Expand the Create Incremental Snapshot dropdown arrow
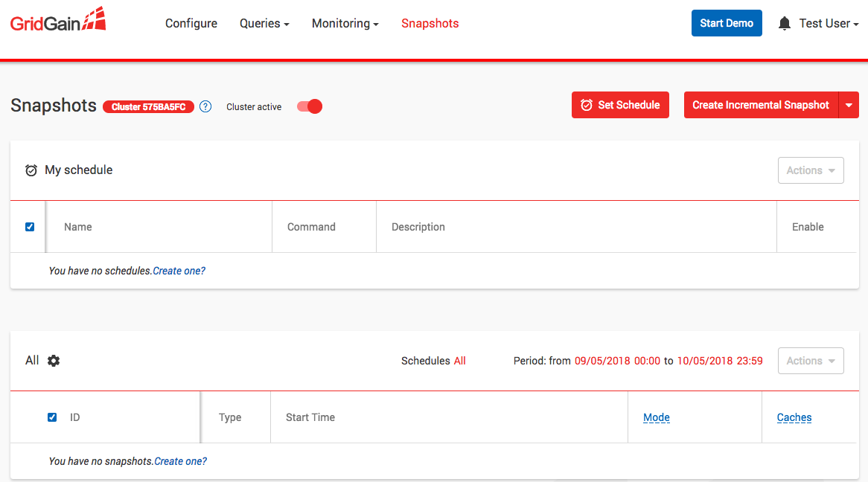The image size is (868, 482). point(849,106)
